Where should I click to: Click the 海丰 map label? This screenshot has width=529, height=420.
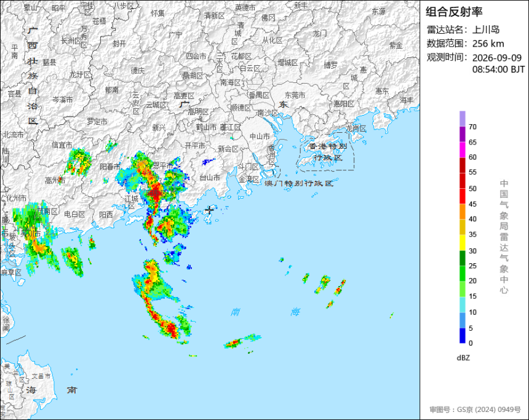[407, 100]
